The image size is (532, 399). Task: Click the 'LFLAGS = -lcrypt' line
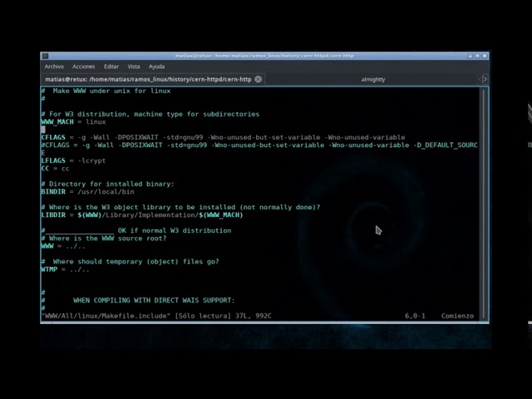tap(73, 160)
